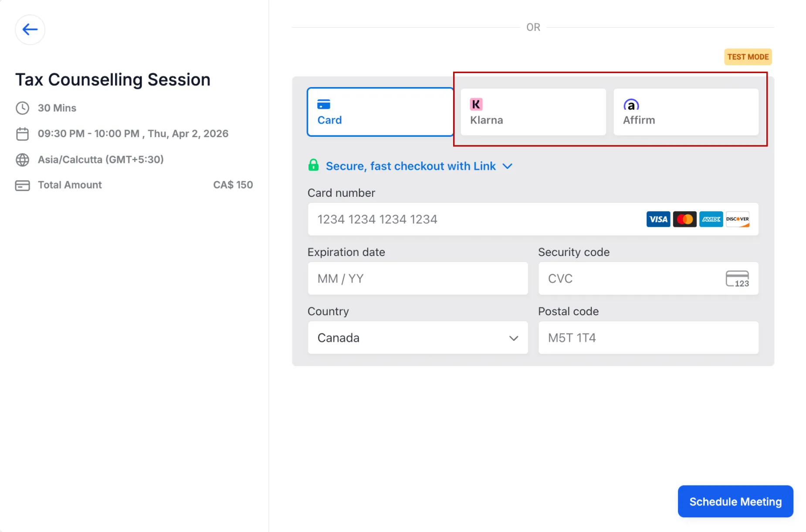Click the Amex logo
The width and height of the screenshot is (806, 532).
point(711,219)
